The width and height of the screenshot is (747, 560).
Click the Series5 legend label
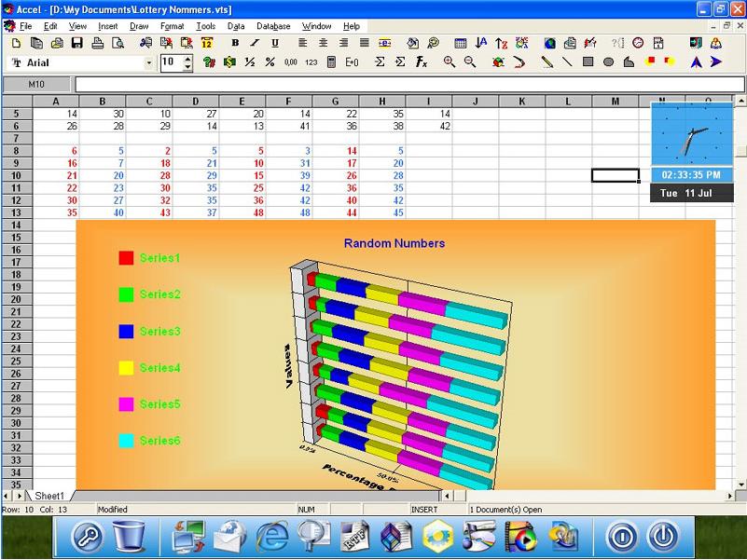click(x=160, y=404)
